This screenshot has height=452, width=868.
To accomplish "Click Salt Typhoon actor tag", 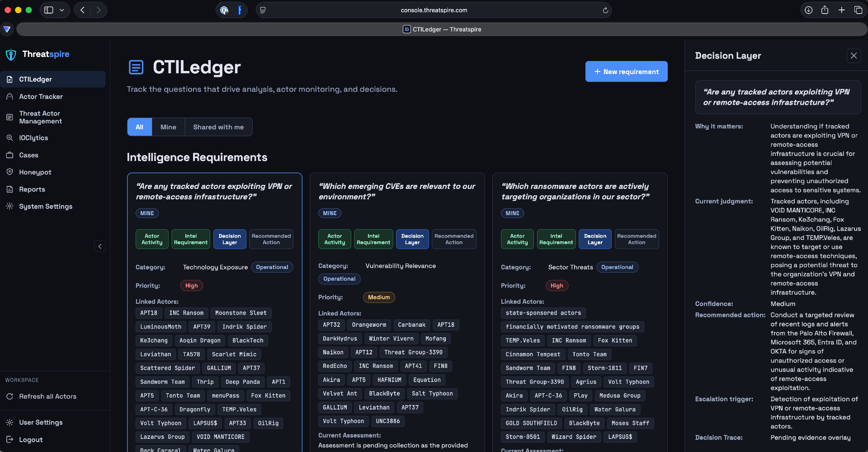I will point(432,394).
